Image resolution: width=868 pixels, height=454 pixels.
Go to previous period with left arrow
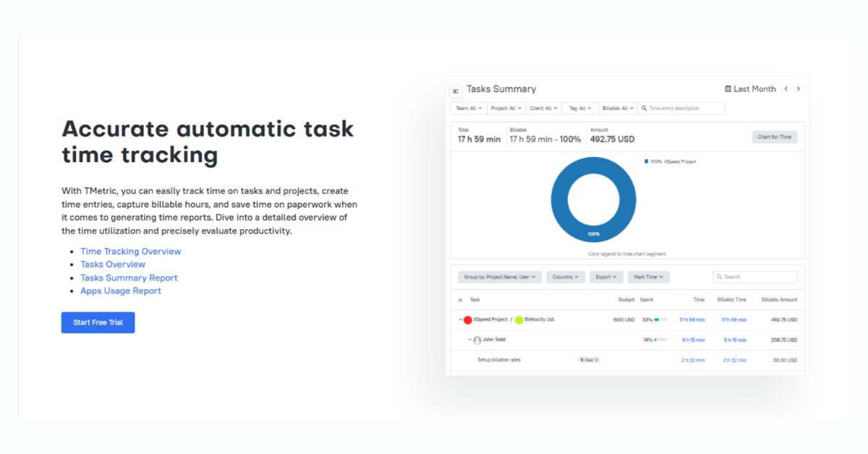tap(786, 89)
